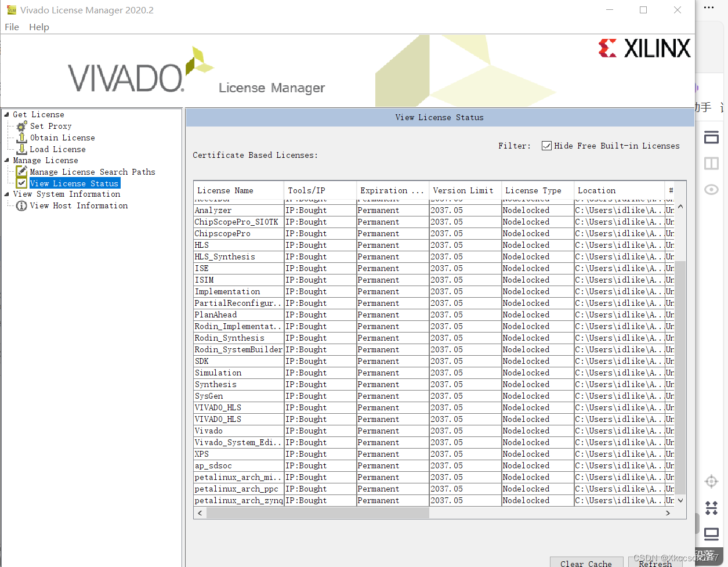Click the window layout icon in right sidebar

[711, 138]
